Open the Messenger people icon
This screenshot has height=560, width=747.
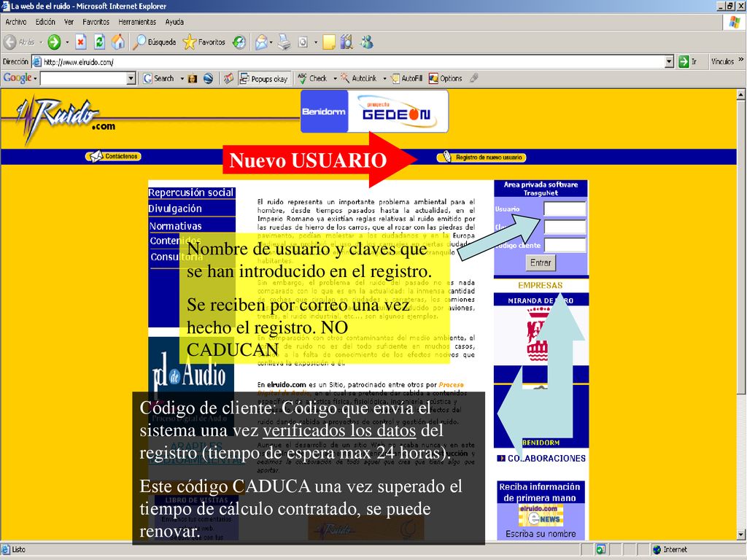(x=366, y=42)
